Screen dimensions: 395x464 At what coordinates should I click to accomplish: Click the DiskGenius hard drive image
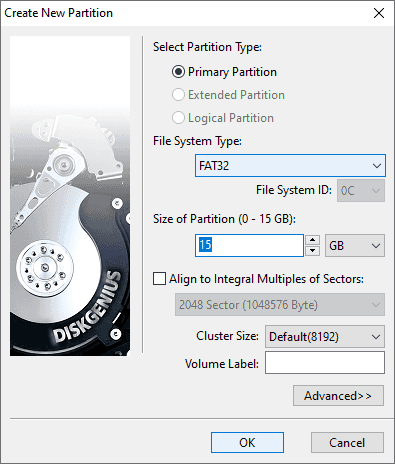click(x=70, y=196)
